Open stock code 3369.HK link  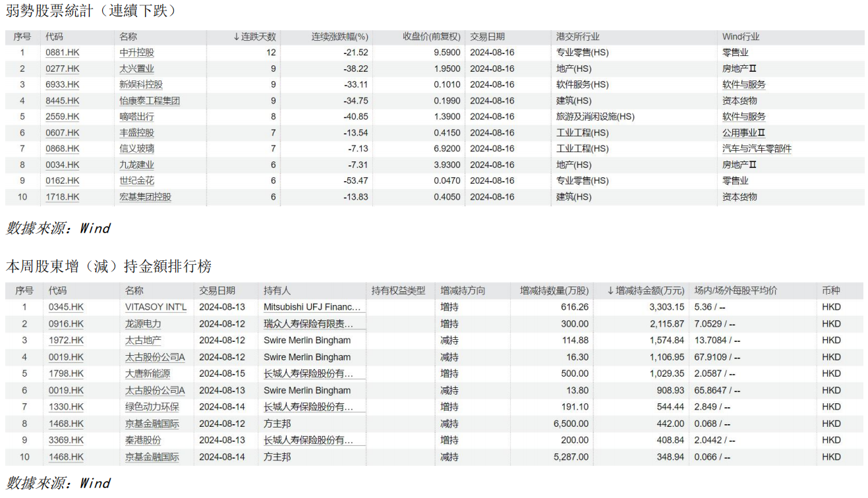coord(66,440)
